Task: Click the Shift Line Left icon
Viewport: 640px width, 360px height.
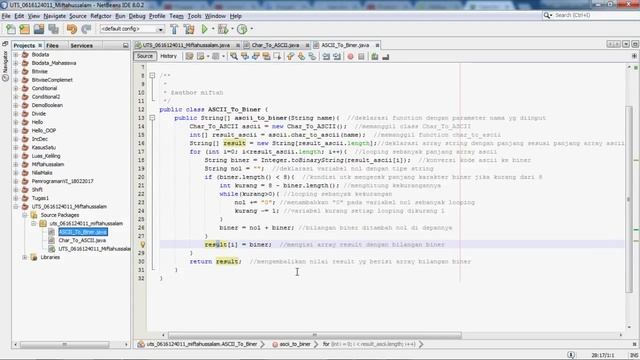Action: coord(326,56)
